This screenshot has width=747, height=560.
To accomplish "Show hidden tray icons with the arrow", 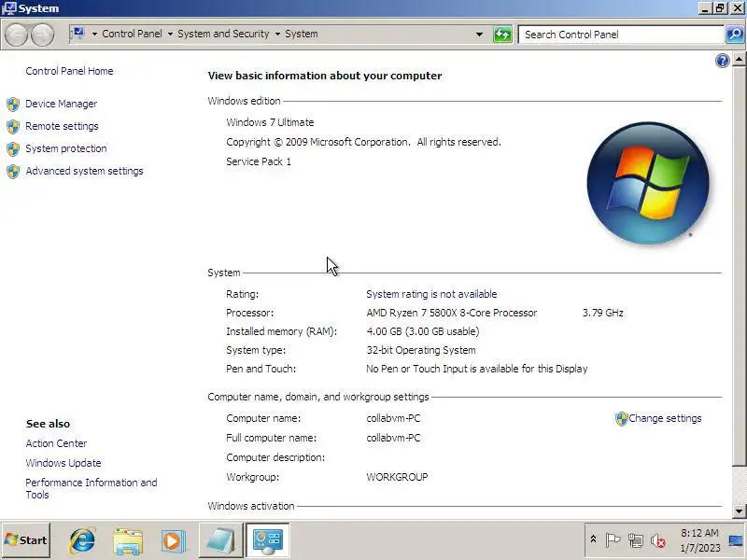I will click(593, 539).
